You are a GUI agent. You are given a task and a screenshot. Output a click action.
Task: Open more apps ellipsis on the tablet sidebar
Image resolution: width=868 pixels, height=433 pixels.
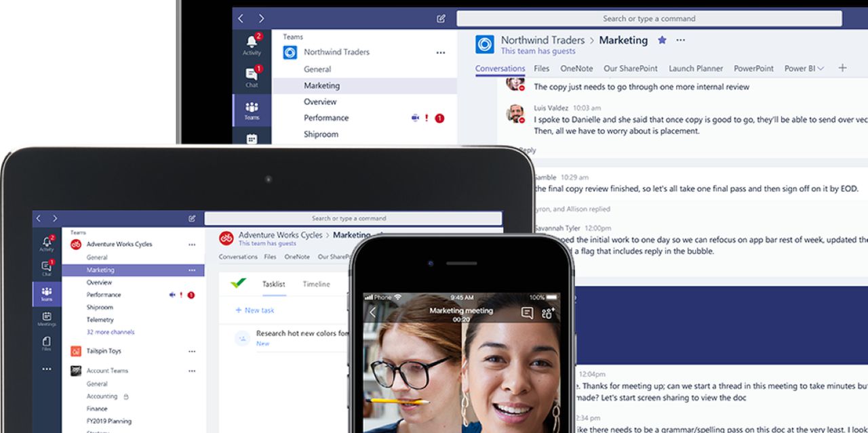click(x=46, y=369)
